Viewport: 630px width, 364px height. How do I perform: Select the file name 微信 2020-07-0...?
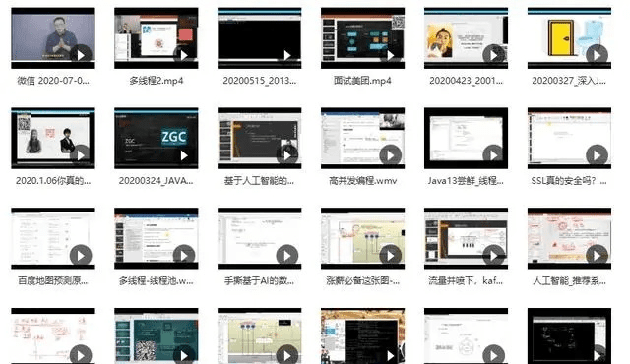tap(53, 81)
